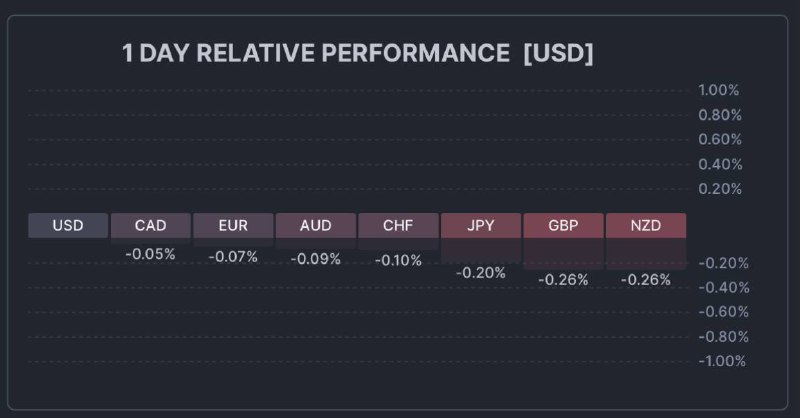Click the JPY currency tile
Screen dimensions: 800x418
[x=481, y=225]
